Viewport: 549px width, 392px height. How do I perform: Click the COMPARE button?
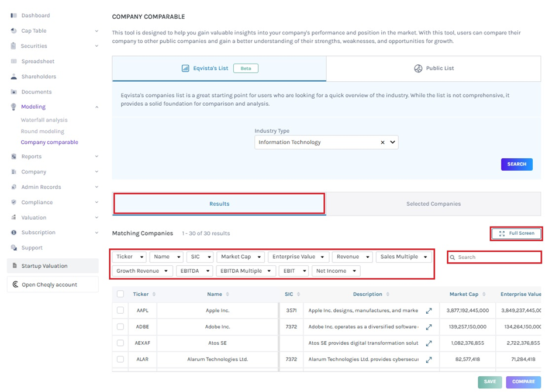[523, 381]
